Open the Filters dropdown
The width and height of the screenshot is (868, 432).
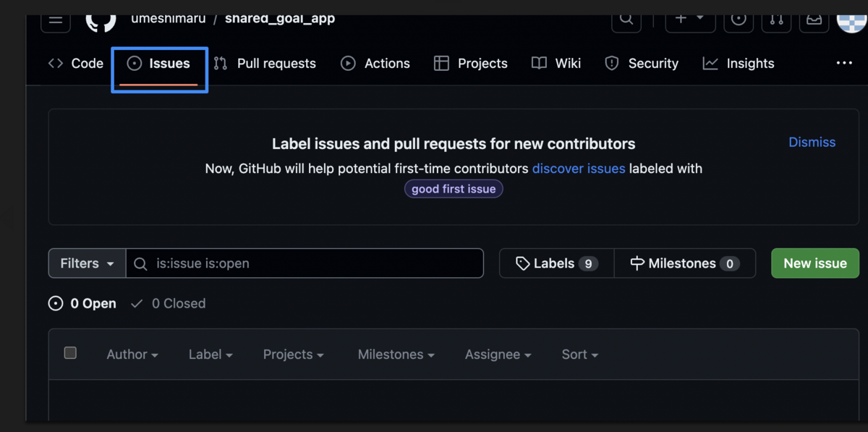tap(86, 263)
